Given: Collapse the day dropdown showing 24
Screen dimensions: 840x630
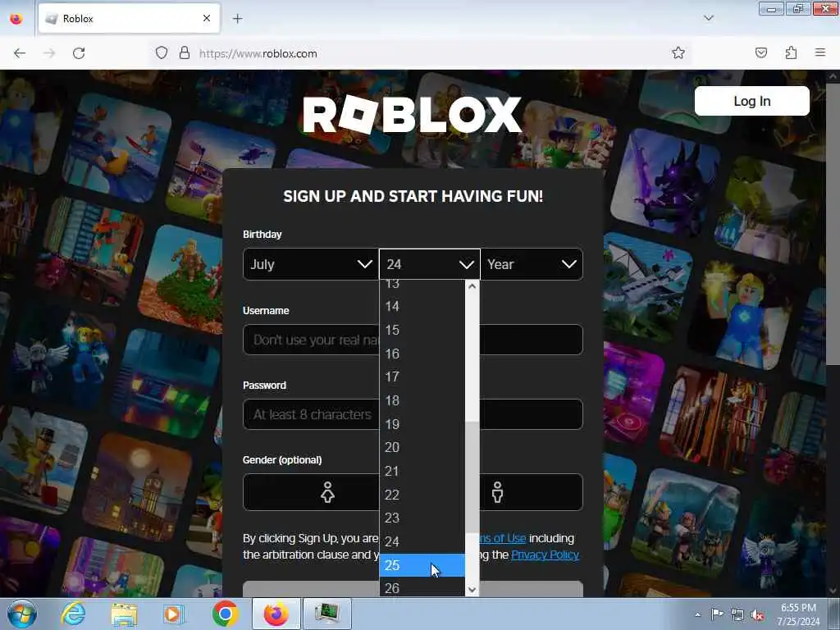Looking at the screenshot, I should [429, 264].
